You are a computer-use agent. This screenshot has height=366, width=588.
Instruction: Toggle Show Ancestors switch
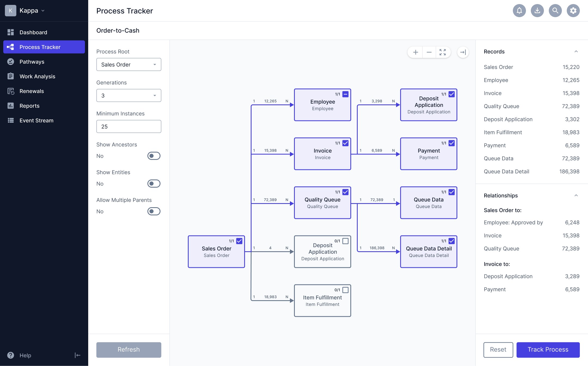pyautogui.click(x=154, y=156)
